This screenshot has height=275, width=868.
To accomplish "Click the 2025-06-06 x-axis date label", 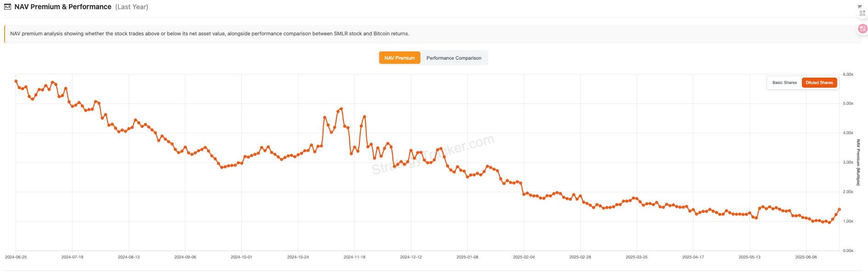I will [806, 257].
